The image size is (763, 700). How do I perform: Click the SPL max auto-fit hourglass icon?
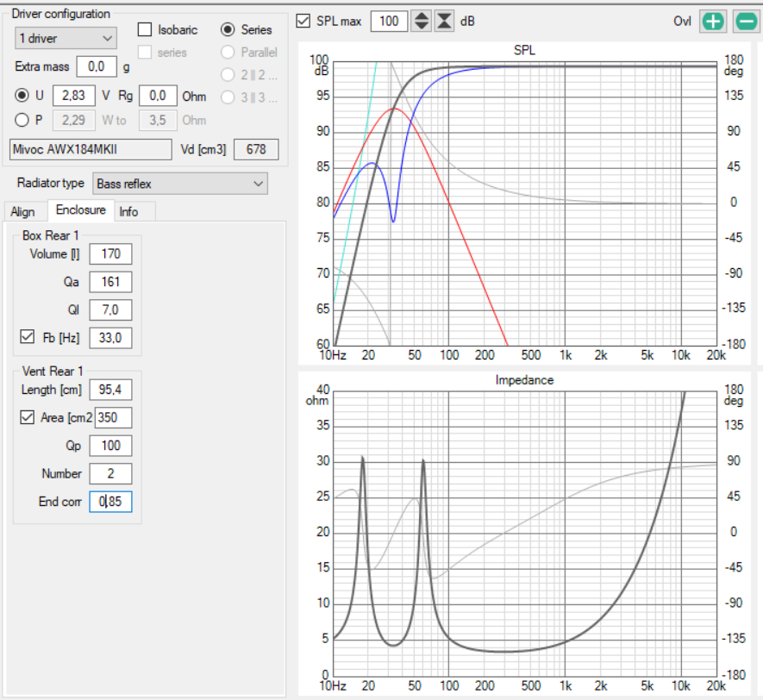tap(443, 21)
